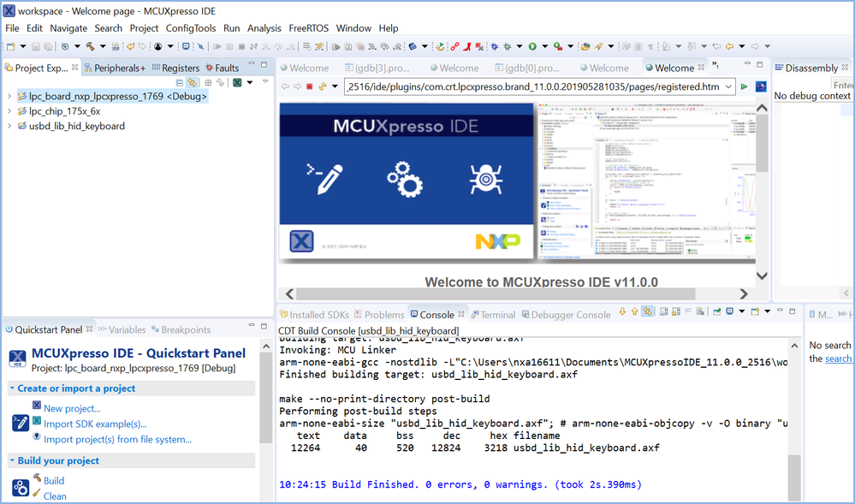Screen dimensions: 855x504
Task: Switch to the Registers tab
Action: pyautogui.click(x=175, y=68)
